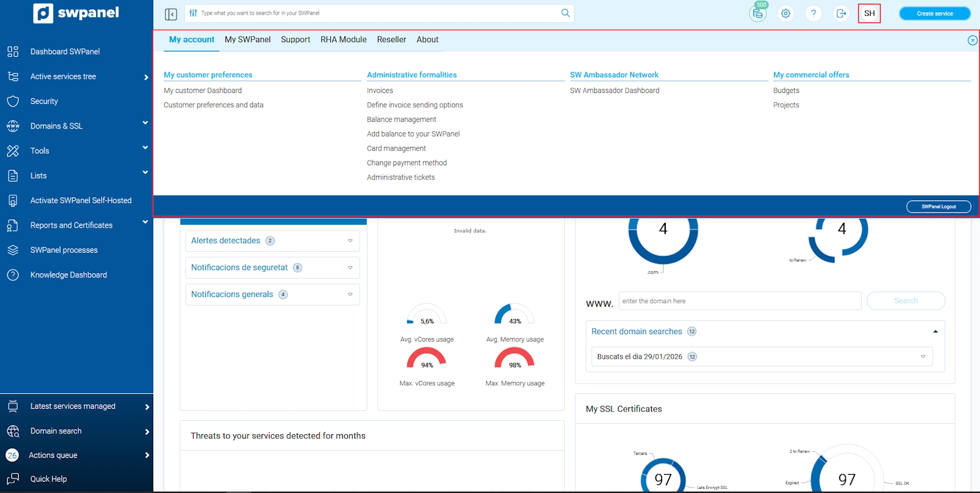Expand the Alertes detectades dropdown
The image size is (980, 493).
tap(350, 241)
